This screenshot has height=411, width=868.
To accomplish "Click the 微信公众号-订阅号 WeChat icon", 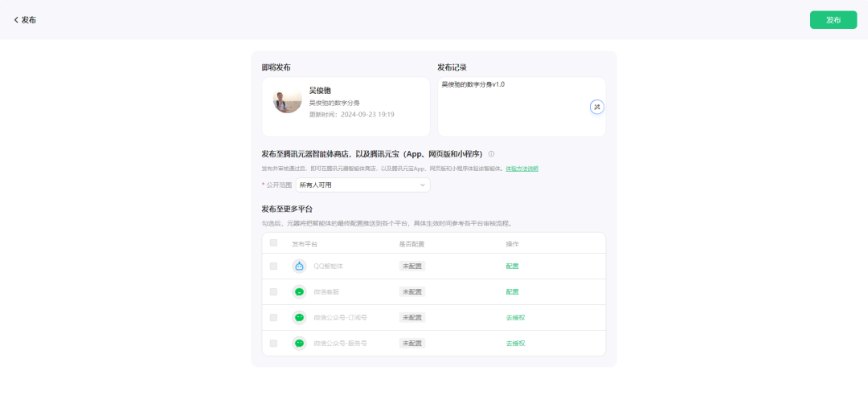I will pos(299,318).
